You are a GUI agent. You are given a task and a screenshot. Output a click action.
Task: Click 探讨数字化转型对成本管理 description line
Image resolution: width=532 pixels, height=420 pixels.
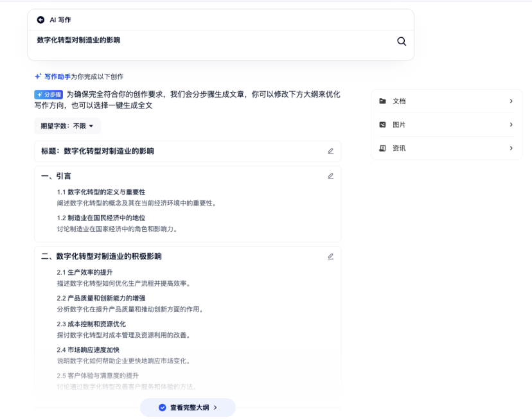(123, 335)
